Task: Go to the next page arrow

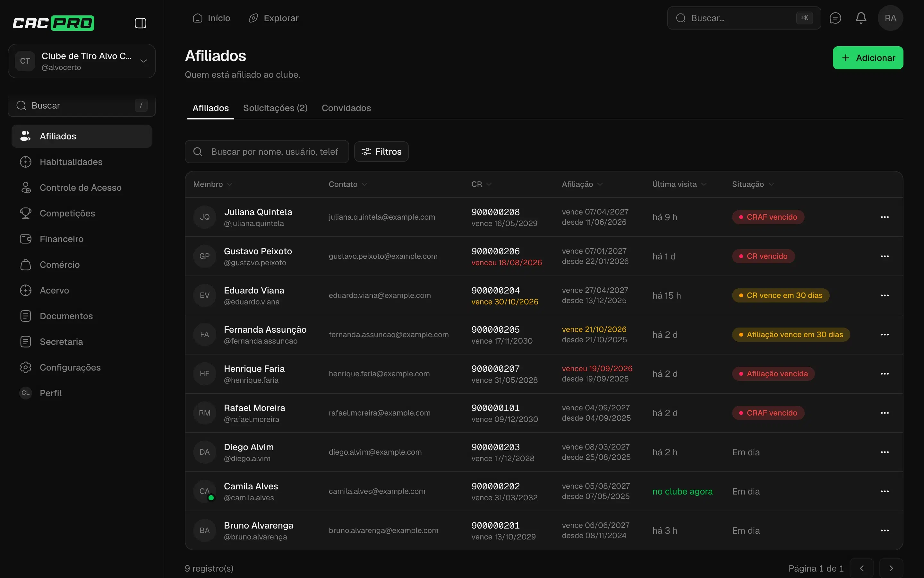Action: [x=891, y=568]
